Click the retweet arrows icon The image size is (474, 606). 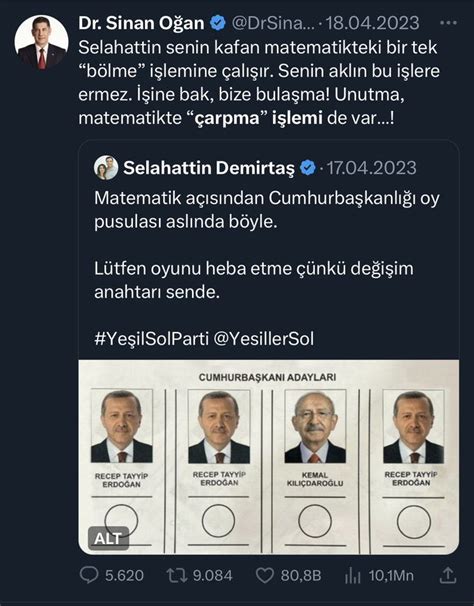[x=177, y=575]
